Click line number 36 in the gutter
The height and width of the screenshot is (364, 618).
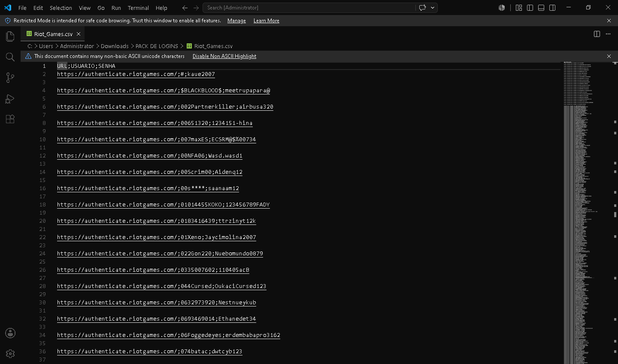42,352
